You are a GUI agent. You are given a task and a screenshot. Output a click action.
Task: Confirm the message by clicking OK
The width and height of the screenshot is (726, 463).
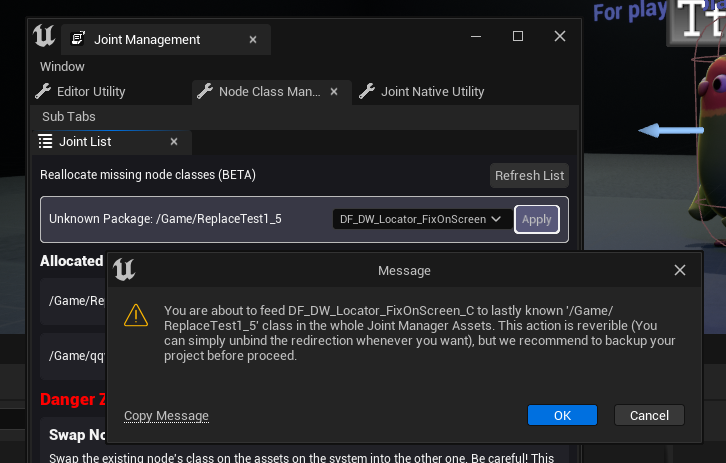pos(562,415)
